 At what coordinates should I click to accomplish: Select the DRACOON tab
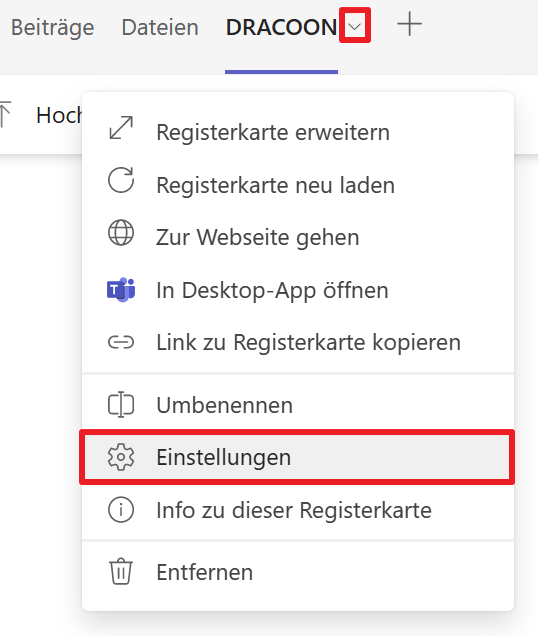tap(281, 28)
